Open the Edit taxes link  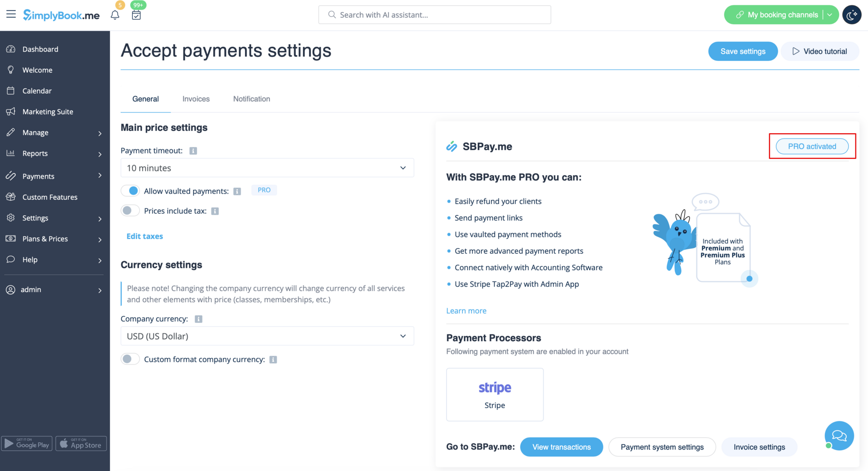[x=144, y=236]
